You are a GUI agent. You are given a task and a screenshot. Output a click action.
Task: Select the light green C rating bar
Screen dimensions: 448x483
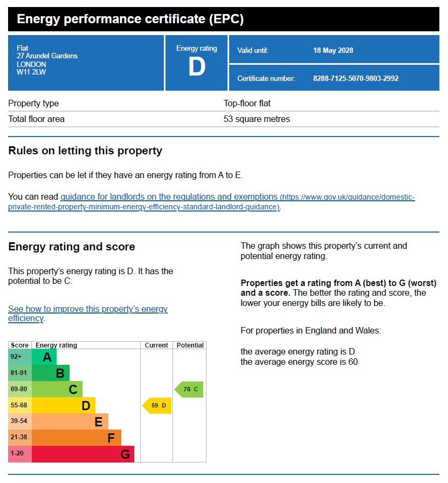pos(57,389)
